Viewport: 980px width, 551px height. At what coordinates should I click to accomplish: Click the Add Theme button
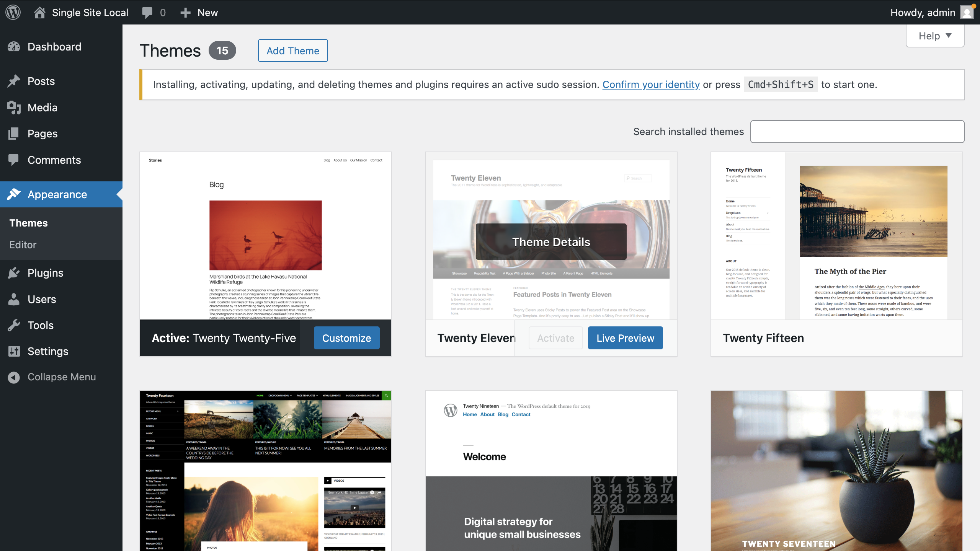(293, 51)
